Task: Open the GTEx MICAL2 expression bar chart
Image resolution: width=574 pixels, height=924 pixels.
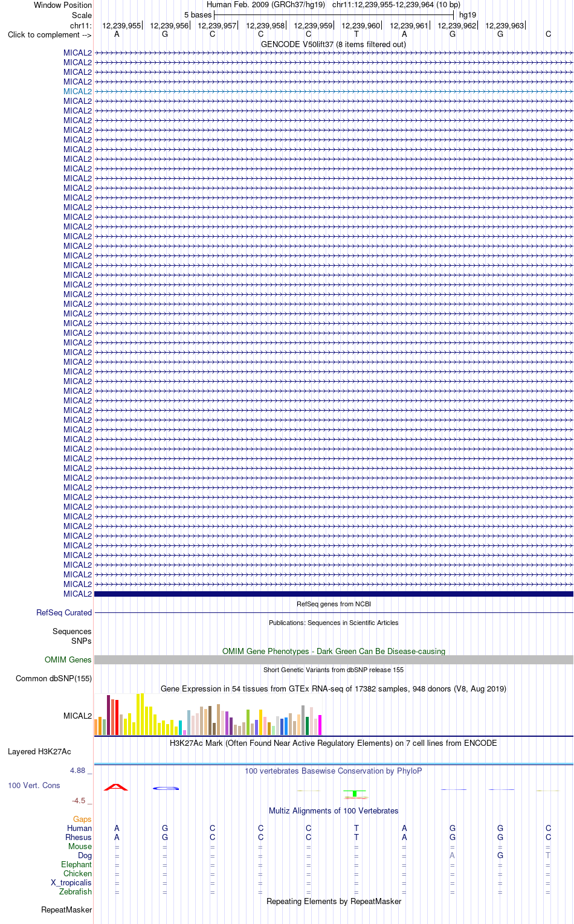Action: (208, 714)
